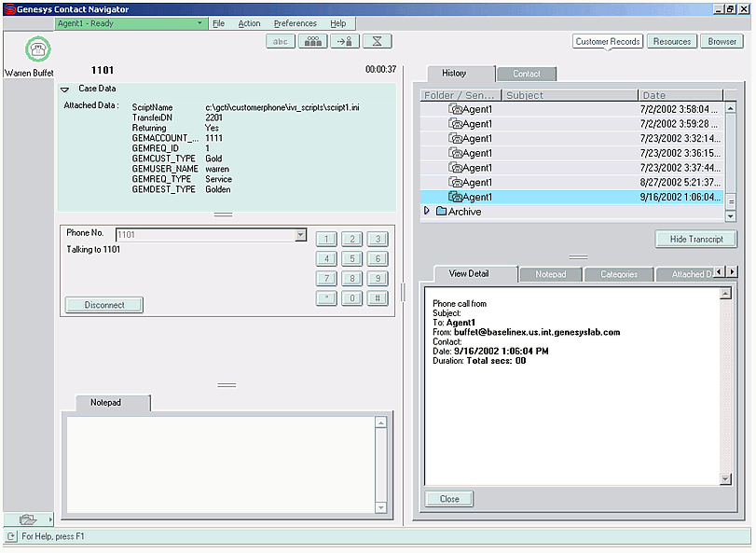Toggle the Browser view button
This screenshot has height=553, width=756.
[x=722, y=41]
